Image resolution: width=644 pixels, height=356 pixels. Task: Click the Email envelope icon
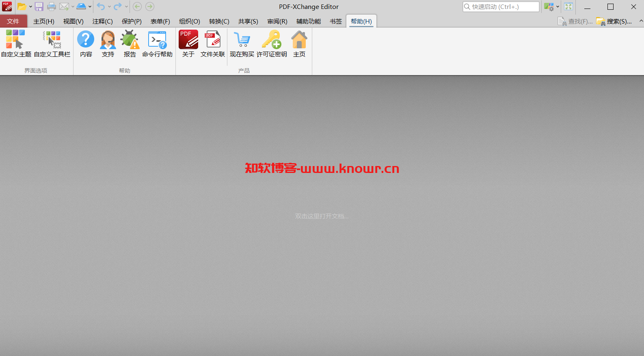64,6
